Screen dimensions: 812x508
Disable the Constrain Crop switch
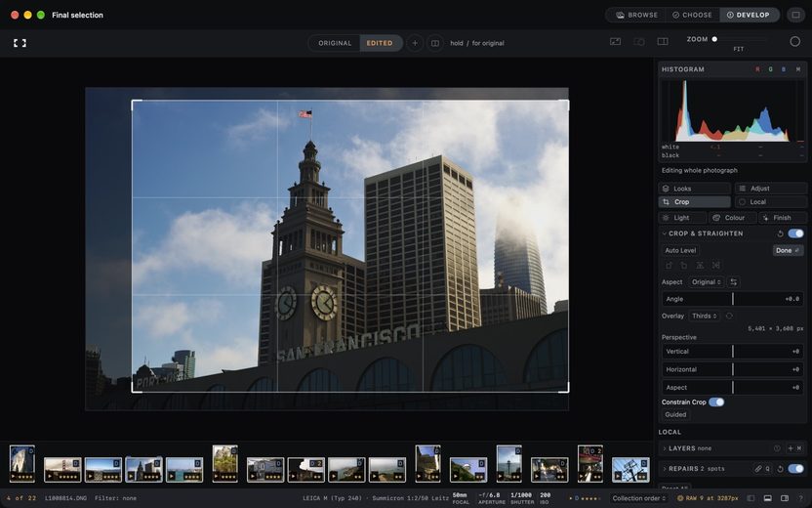pos(716,402)
